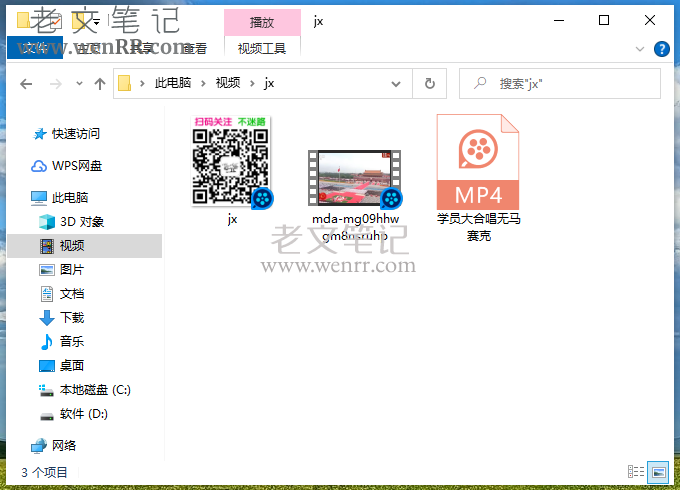
Task: Open the recent locations dropdown arrow
Action: pyautogui.click(x=79, y=83)
